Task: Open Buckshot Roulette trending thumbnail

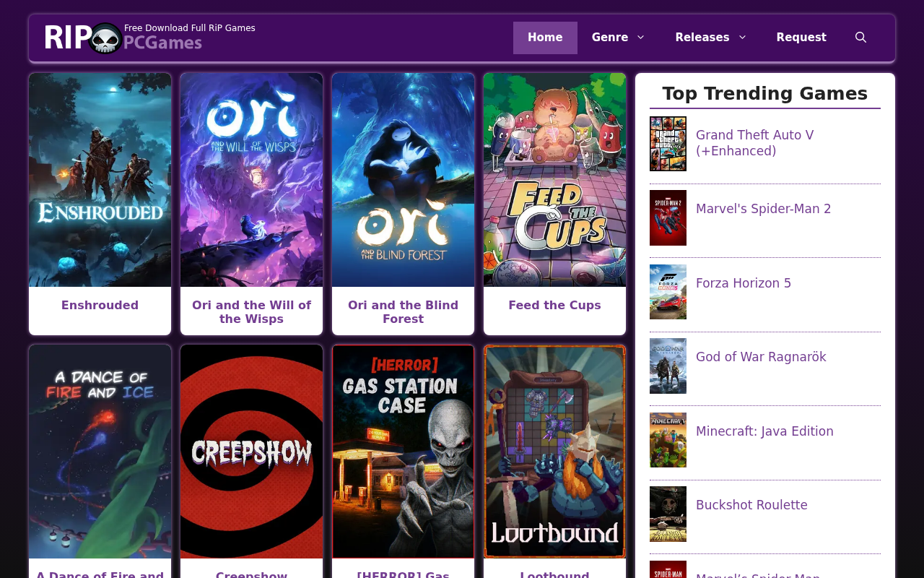Action: pyautogui.click(x=668, y=514)
